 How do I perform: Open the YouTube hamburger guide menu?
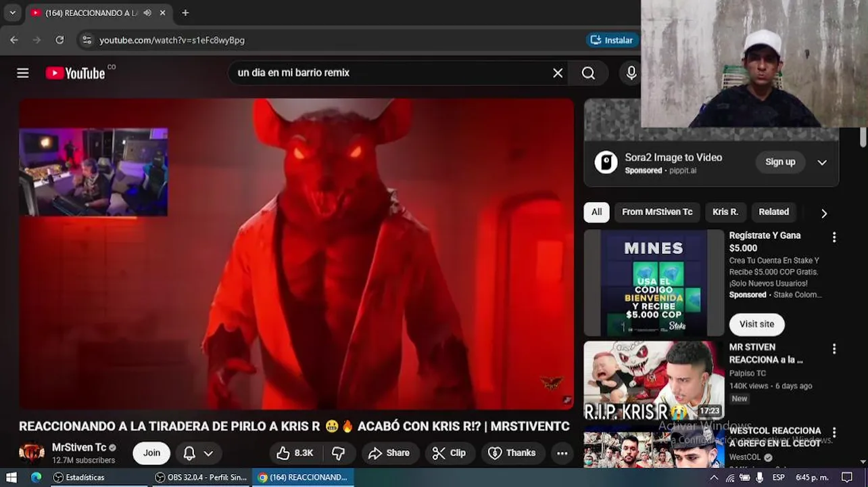tap(23, 73)
